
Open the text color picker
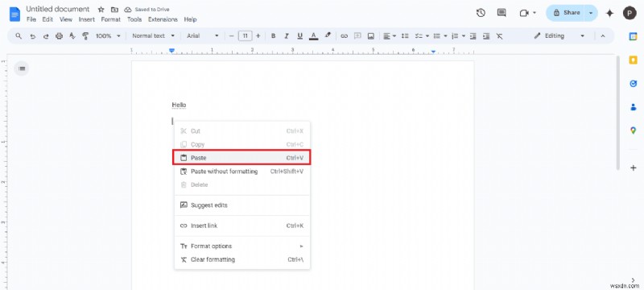pyautogui.click(x=314, y=36)
